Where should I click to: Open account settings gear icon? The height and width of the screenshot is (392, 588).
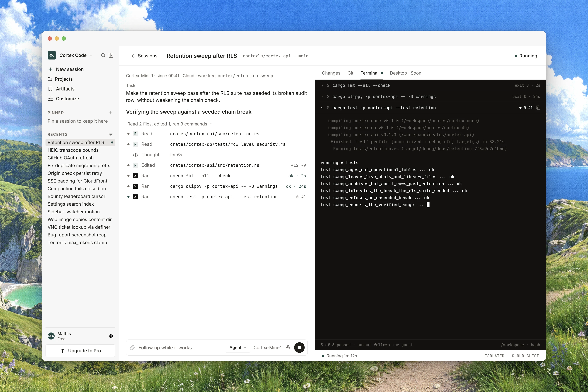point(111,336)
